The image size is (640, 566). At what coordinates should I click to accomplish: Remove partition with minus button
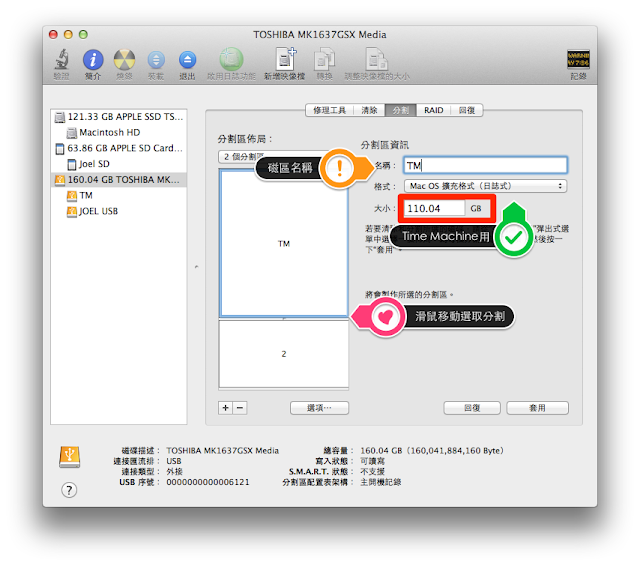coord(240,408)
